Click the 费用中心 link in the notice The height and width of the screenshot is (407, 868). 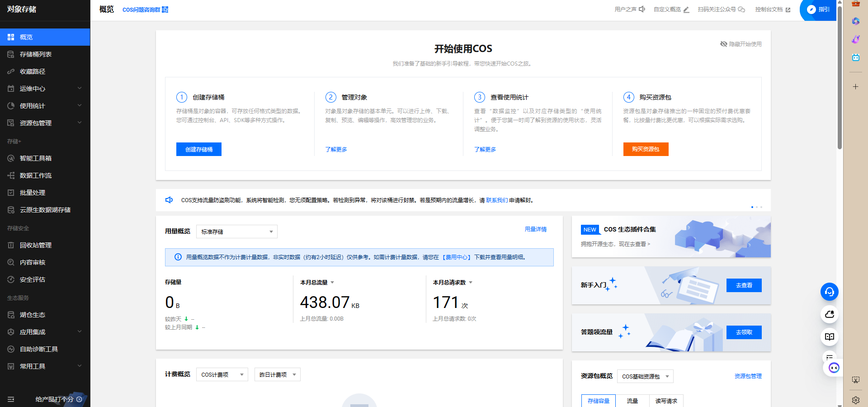[457, 257]
